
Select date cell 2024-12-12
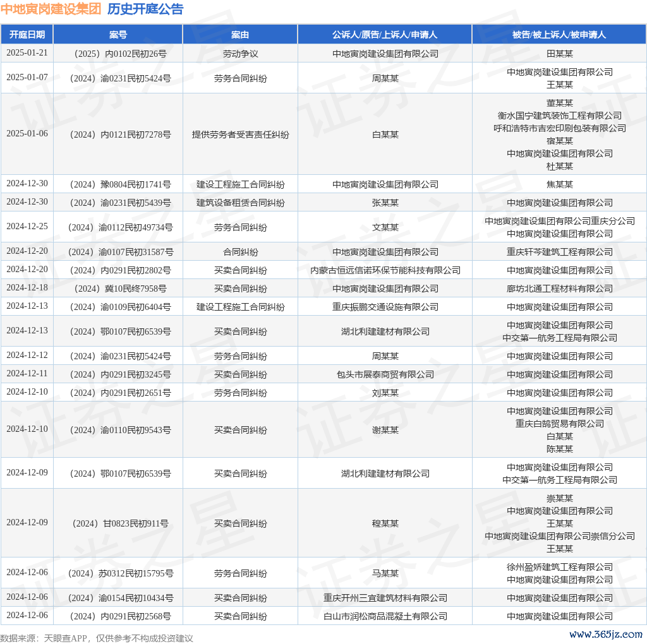click(x=27, y=355)
